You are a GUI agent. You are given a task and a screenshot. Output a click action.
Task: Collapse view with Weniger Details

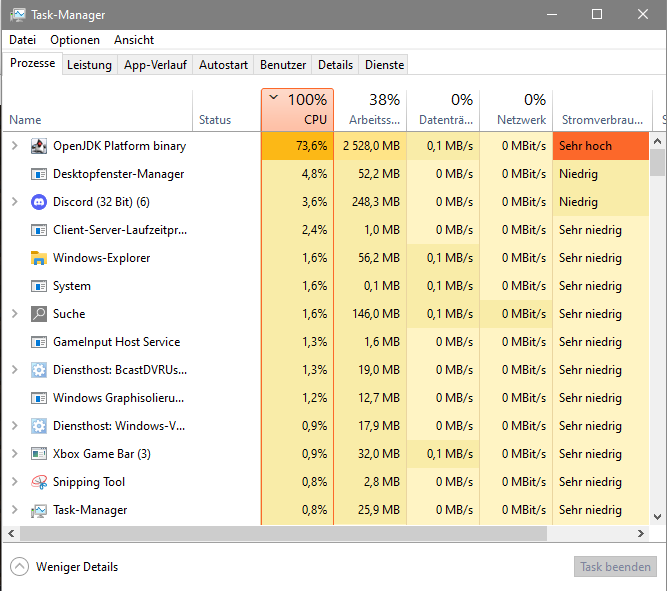(x=64, y=567)
